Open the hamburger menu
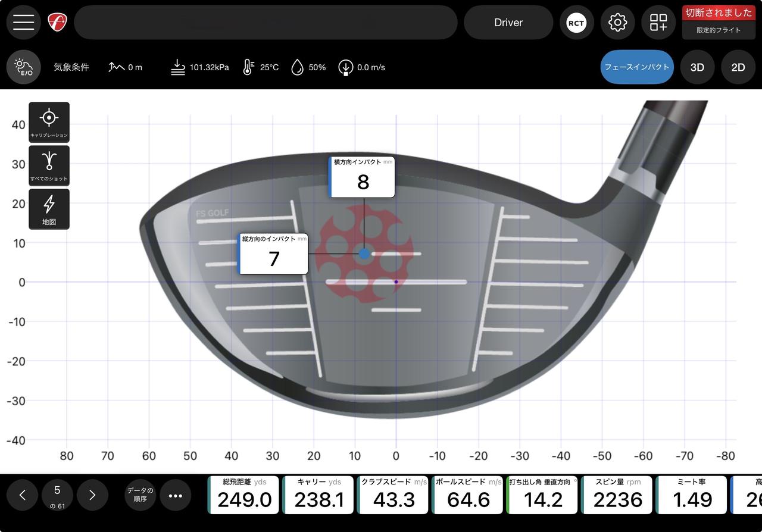 pos(23,23)
